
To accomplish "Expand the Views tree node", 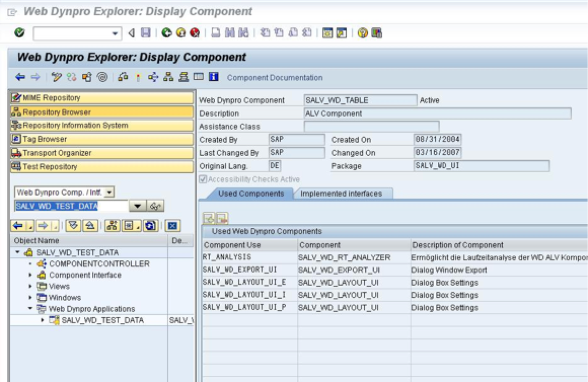I will pyautogui.click(x=30, y=286).
